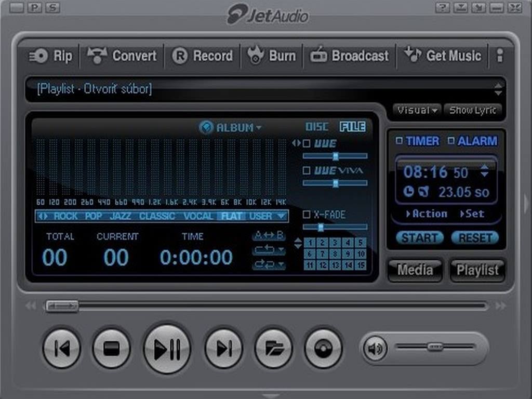Image resolution: width=532 pixels, height=399 pixels.
Task: Adjust the timer time stepper arrows
Action: pos(485,171)
